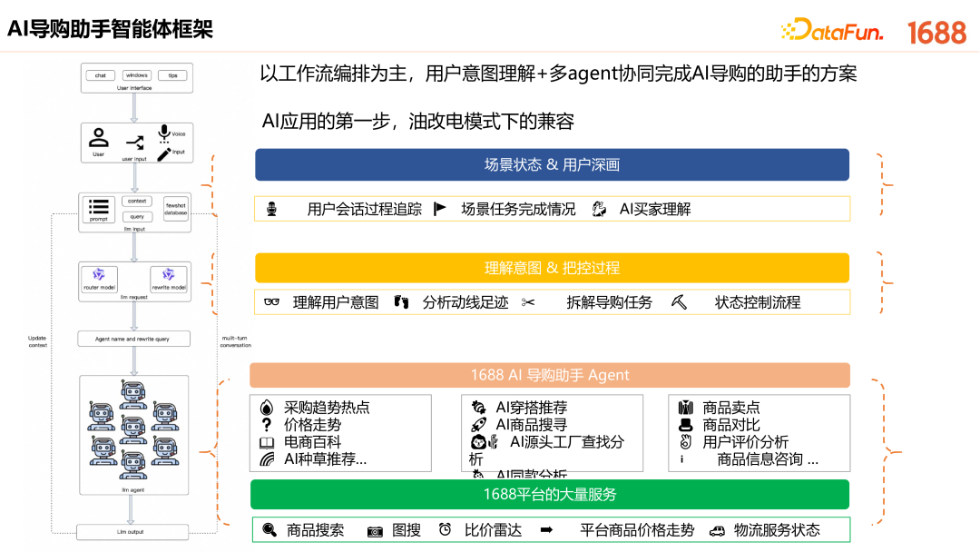Image resolution: width=980 pixels, height=552 pixels.
Task: Click the hammer icon before 状态控制流程
Action: point(680,302)
